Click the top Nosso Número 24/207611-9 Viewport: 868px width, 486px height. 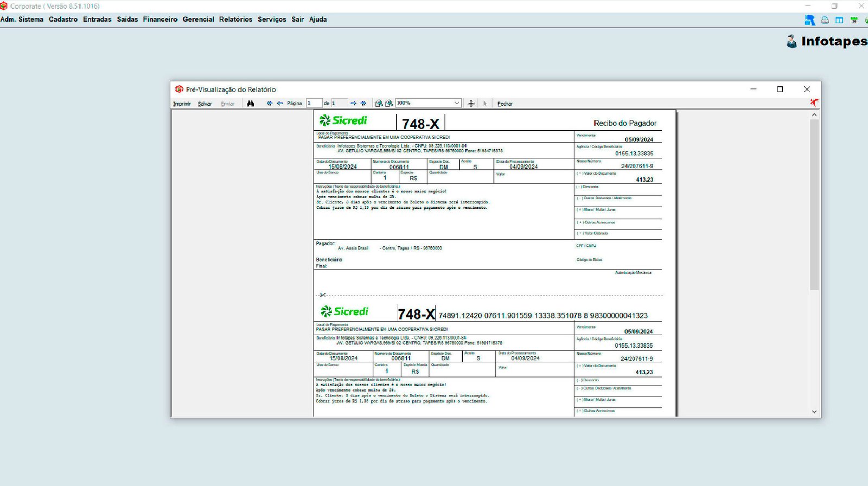[637, 166]
